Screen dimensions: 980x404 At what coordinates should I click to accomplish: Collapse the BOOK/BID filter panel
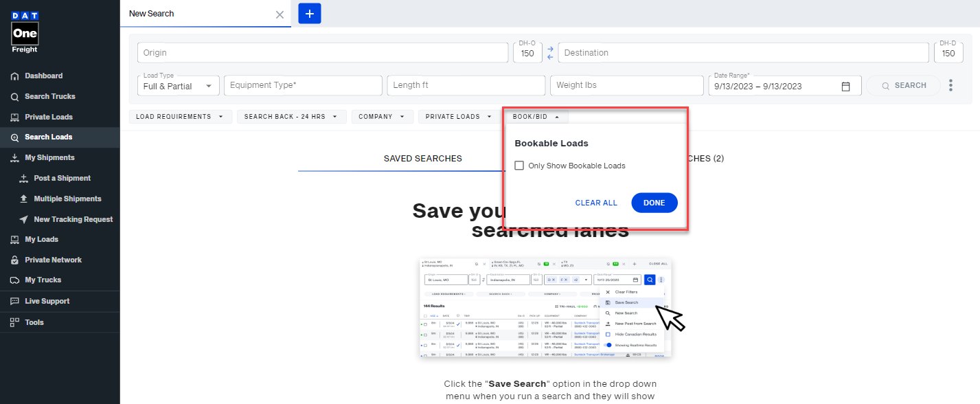536,116
